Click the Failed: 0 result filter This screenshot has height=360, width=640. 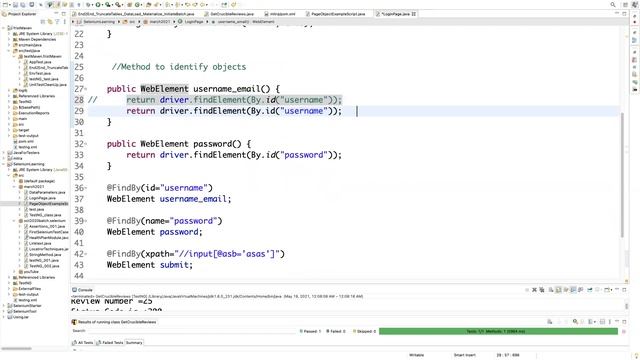coord(336,331)
